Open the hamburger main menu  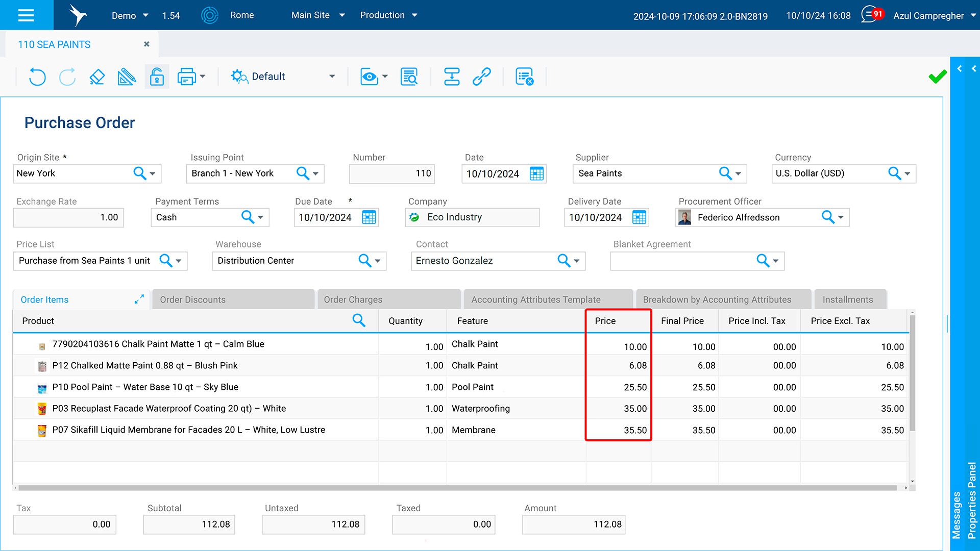tap(26, 15)
